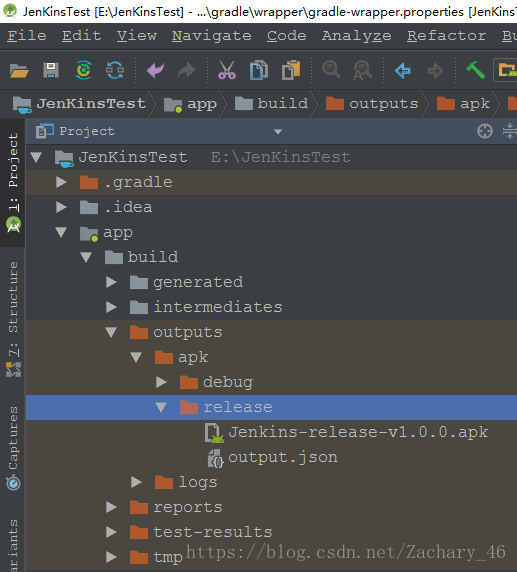
Task: Open the Analyze menu
Action: point(356,36)
